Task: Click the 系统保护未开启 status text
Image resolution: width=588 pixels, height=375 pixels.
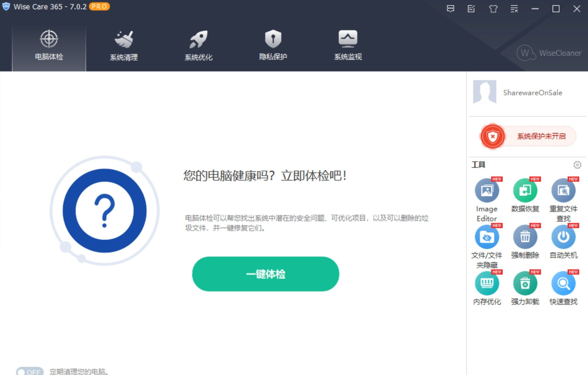Action: click(x=541, y=136)
